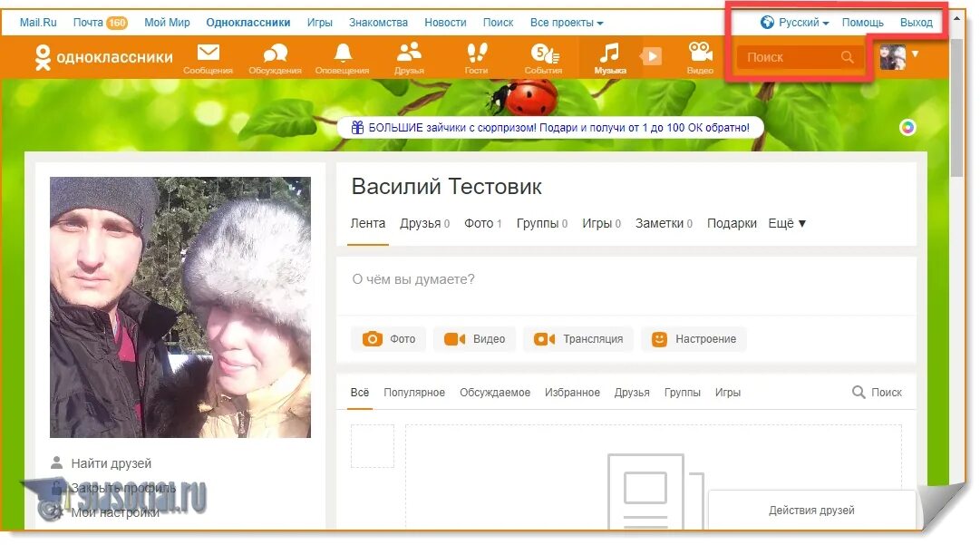Click the Фото post button
Screen dimensions: 980x545
(388, 339)
